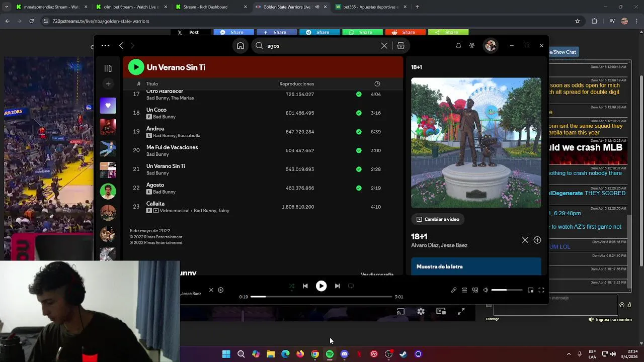Go to Spotify Home icon

point(240,46)
